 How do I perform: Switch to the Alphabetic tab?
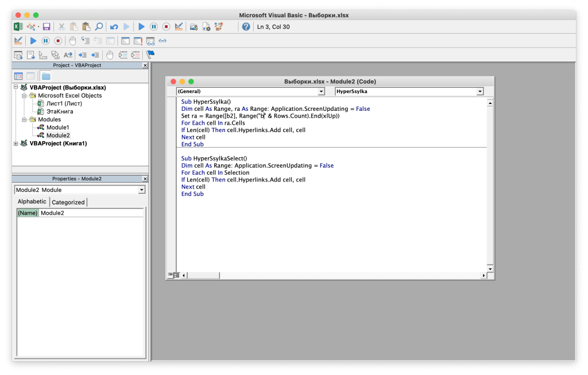(x=32, y=202)
